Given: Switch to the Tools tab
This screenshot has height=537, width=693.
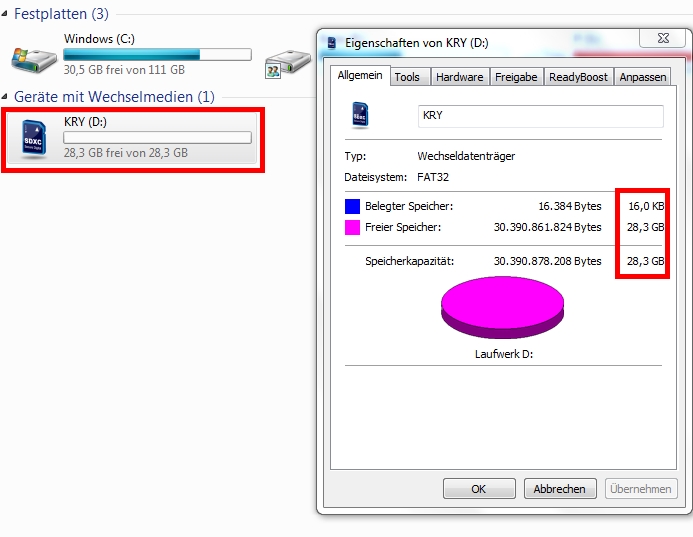Looking at the screenshot, I should pyautogui.click(x=407, y=77).
